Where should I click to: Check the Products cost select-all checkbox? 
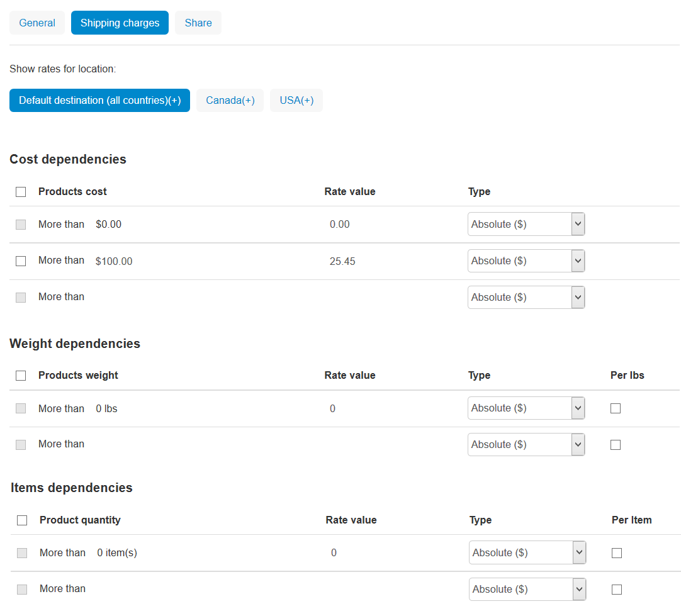21,192
